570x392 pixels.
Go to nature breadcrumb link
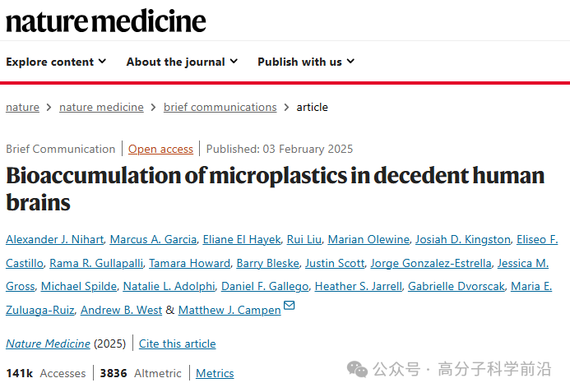[x=22, y=107]
